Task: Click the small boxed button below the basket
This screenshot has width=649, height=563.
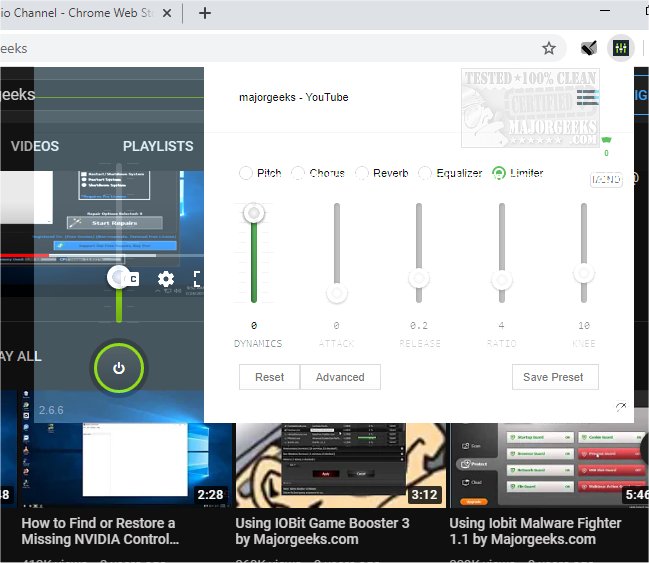Action: tap(606, 179)
